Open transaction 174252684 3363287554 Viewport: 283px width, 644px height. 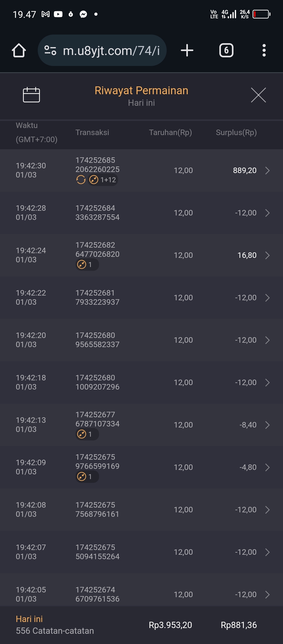tap(97, 213)
